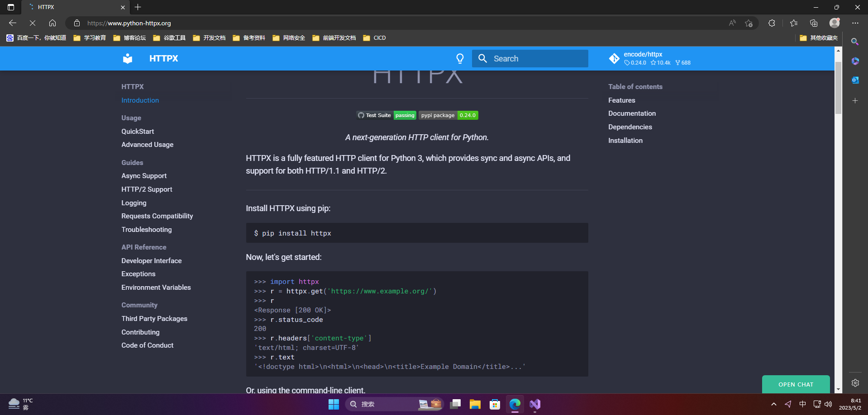The width and height of the screenshot is (868, 415).
Task: Open the Exceptions reference page
Action: (138, 274)
